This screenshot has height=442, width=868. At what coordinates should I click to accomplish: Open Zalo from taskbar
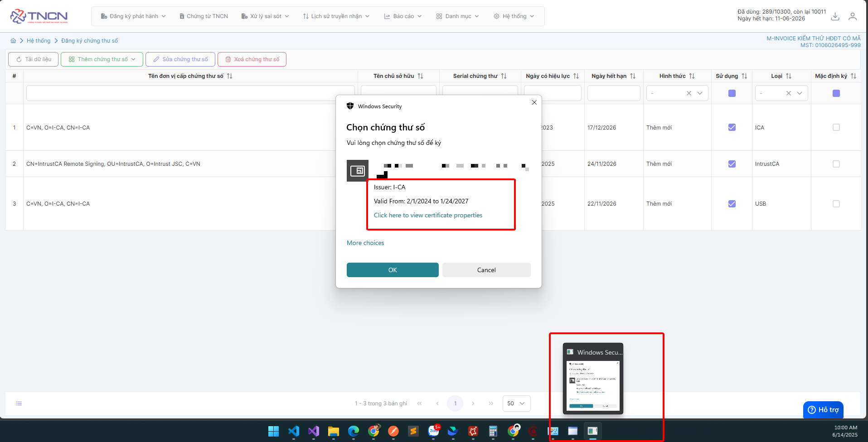pyautogui.click(x=434, y=431)
